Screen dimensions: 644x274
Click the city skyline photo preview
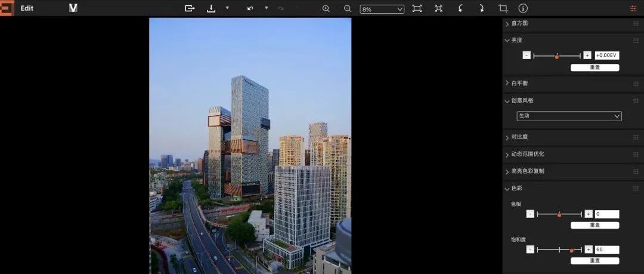click(250, 146)
